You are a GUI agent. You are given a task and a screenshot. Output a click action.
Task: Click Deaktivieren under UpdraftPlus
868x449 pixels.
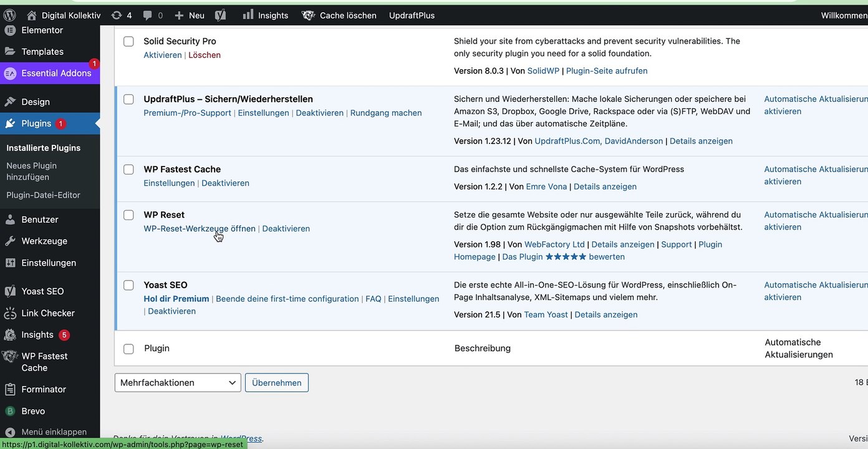tap(320, 113)
